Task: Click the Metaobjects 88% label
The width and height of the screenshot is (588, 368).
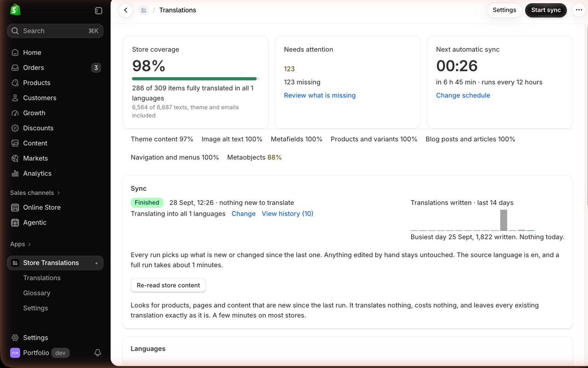Action: tap(254, 157)
